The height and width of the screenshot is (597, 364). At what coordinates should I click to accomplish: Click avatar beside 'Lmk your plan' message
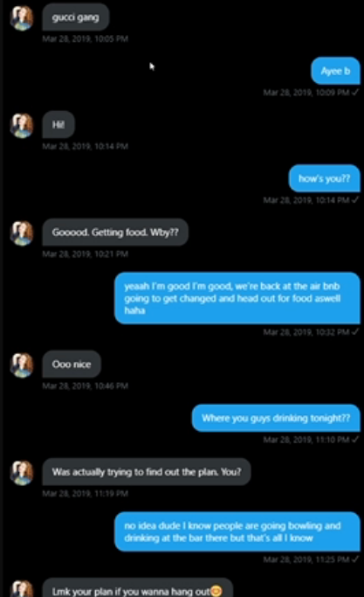click(x=22, y=588)
